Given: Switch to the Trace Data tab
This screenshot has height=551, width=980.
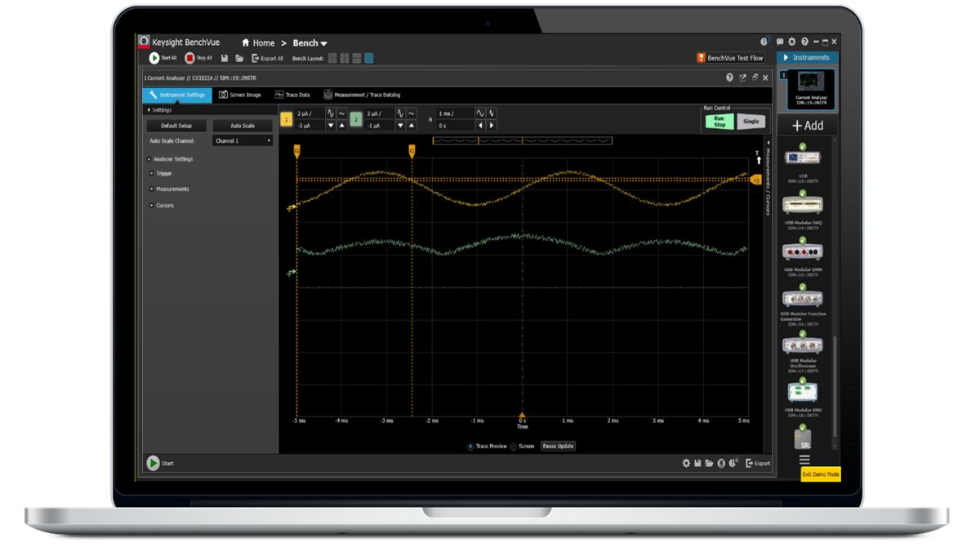Looking at the screenshot, I should point(292,95).
